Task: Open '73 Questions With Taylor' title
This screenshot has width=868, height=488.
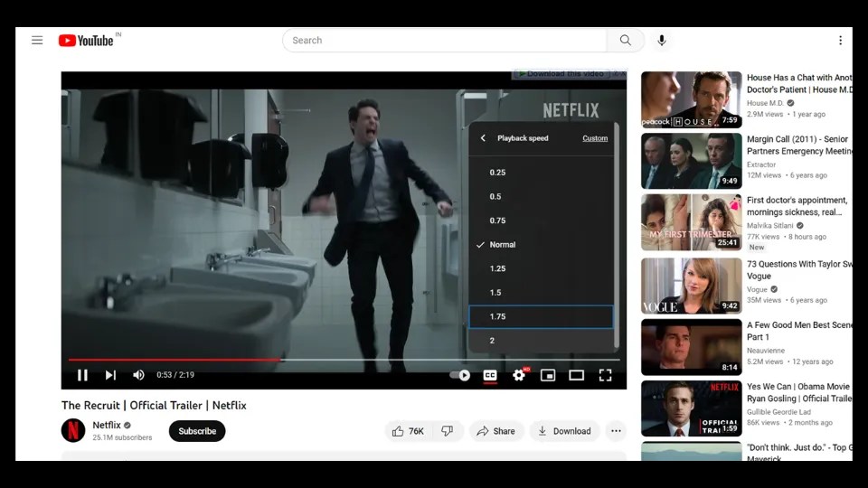Action: coord(799,270)
